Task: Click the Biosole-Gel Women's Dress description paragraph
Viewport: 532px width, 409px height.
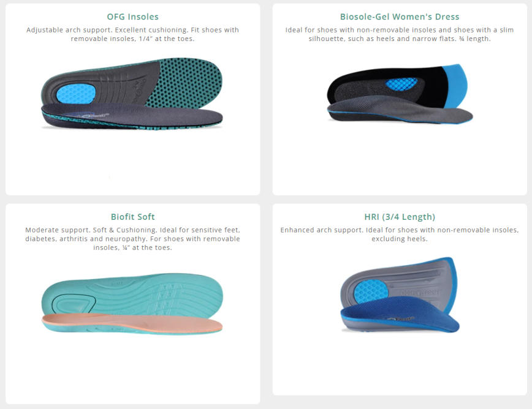Action: pyautogui.click(x=400, y=34)
